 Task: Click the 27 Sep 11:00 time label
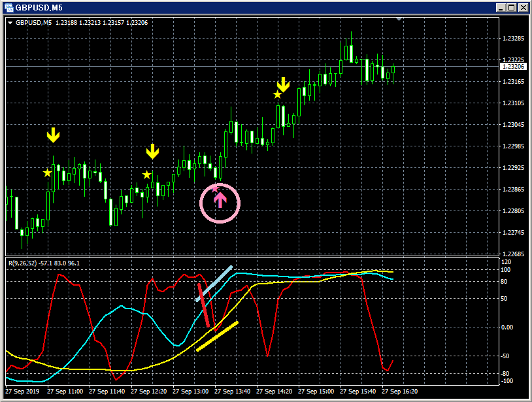coord(65,392)
